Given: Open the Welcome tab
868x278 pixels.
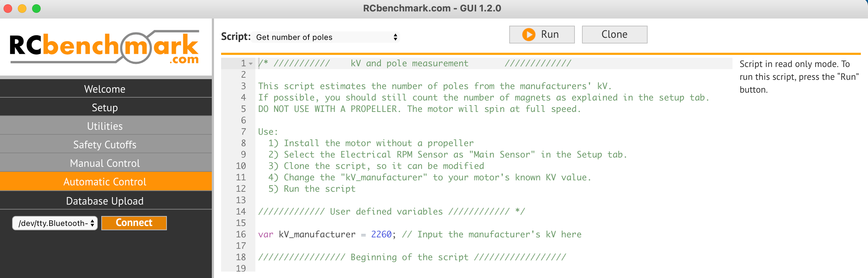Looking at the screenshot, I should (x=105, y=89).
